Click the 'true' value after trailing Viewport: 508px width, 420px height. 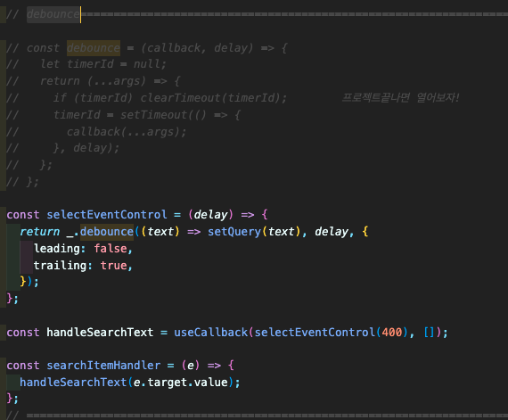[114, 266]
